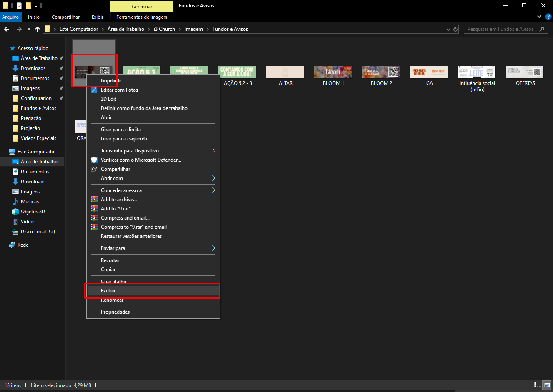Open the Arquivo menu button

tap(10, 17)
